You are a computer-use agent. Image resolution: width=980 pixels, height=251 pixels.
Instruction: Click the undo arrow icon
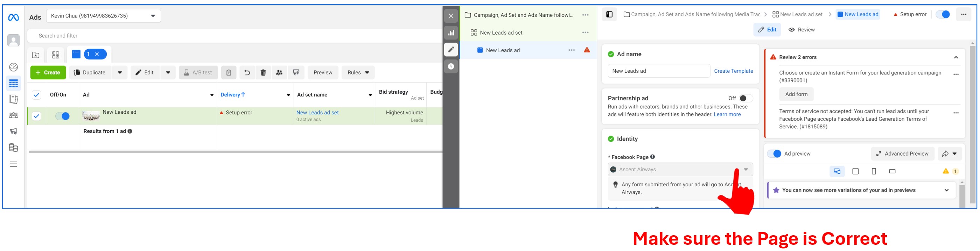point(247,72)
